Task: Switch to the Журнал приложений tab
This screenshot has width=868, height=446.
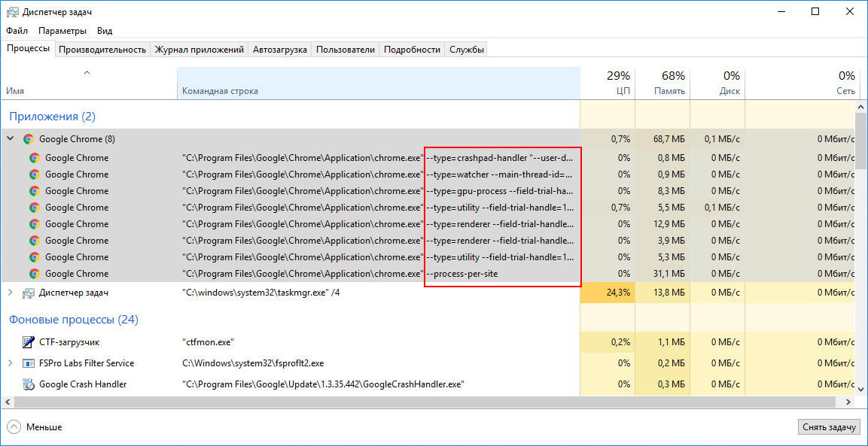Action: (x=199, y=49)
